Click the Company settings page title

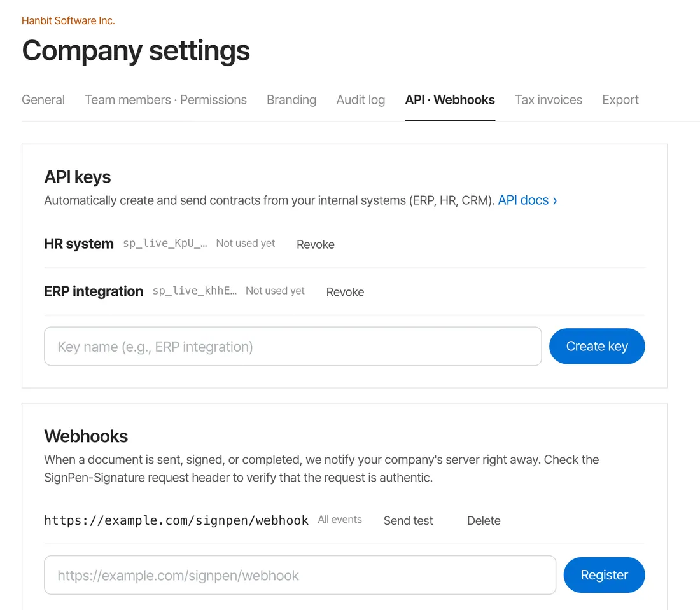pos(136,50)
